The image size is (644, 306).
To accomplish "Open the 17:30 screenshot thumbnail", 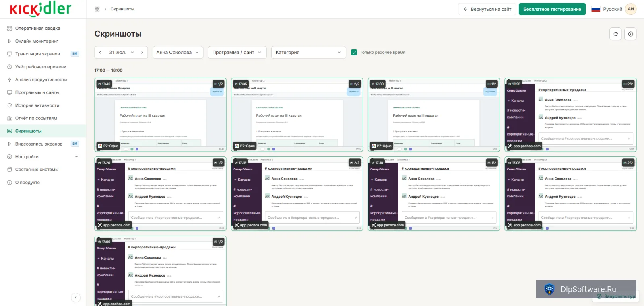I will [x=434, y=115].
